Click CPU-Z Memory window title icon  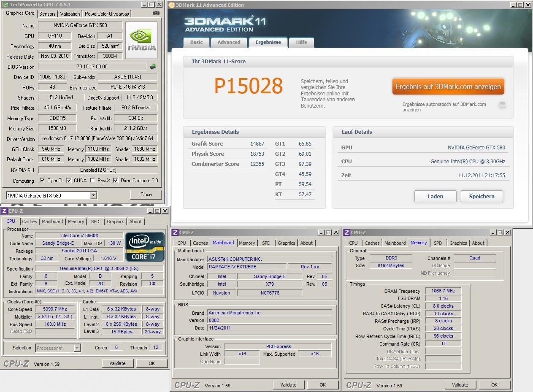click(x=346, y=232)
